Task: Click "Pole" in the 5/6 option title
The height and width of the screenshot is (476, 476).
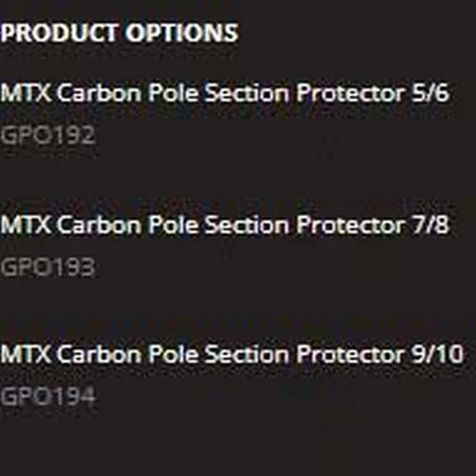Action: 172,93
